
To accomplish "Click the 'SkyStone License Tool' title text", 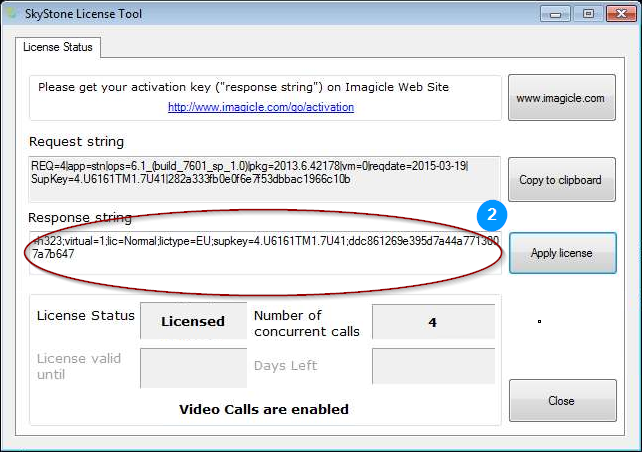I will pyautogui.click(x=84, y=14).
